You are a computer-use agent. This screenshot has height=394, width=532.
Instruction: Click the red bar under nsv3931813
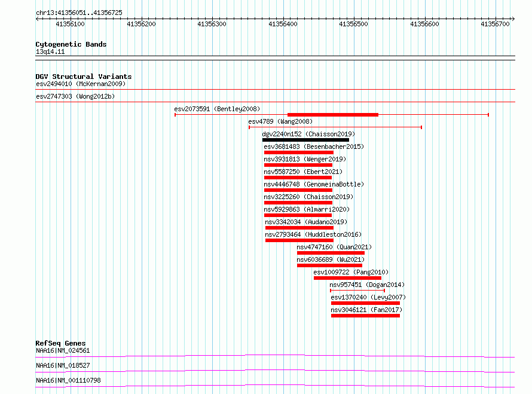[298, 165]
